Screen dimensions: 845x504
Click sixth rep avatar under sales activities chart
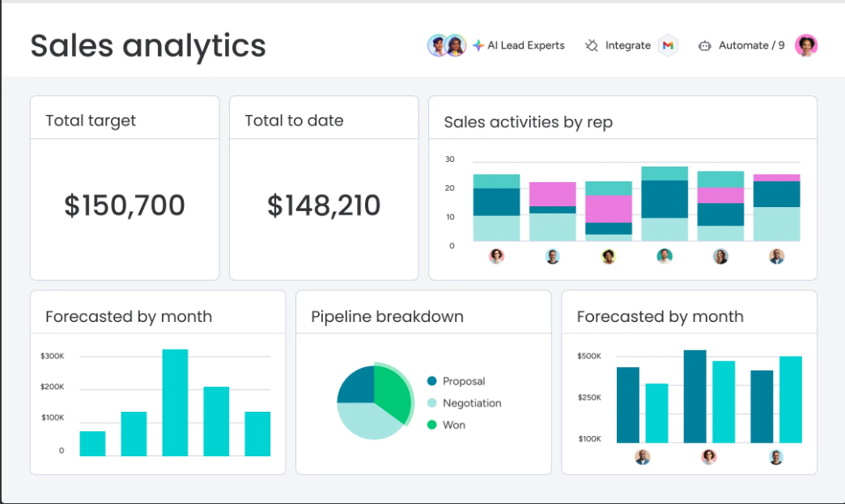pos(776,256)
